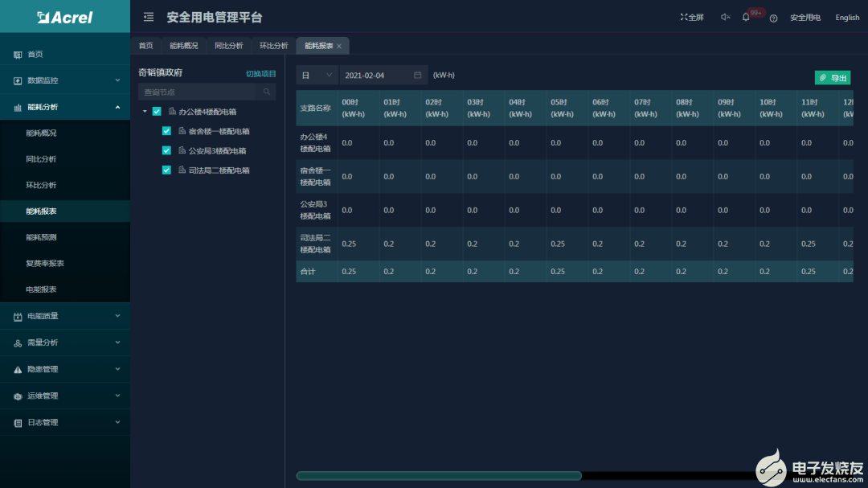Screen dimensions: 868x488
Task: Click 司法局二楼配电箱 00时 value 0.25
Action: pyautogui.click(x=349, y=244)
